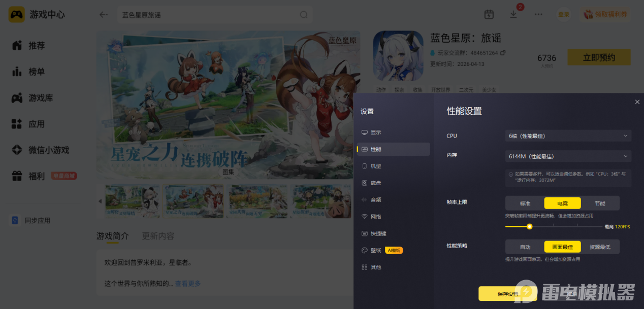The width and height of the screenshot is (644, 309).
Task: Click the game app icon of 蓝色星原
Action: click(x=398, y=56)
